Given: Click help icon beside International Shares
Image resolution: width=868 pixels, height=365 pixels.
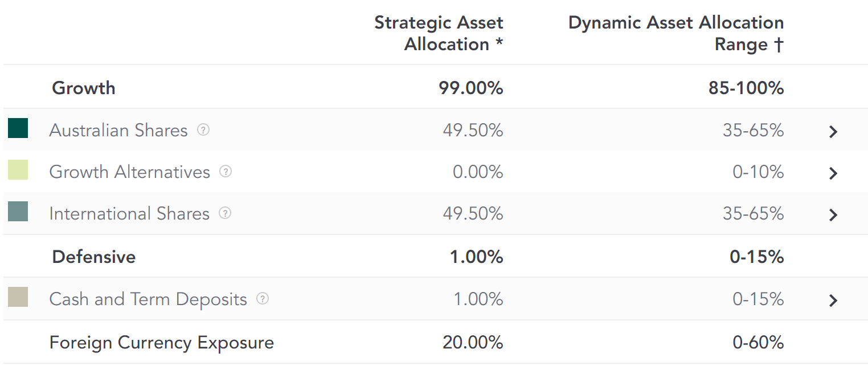Looking at the screenshot, I should [226, 213].
